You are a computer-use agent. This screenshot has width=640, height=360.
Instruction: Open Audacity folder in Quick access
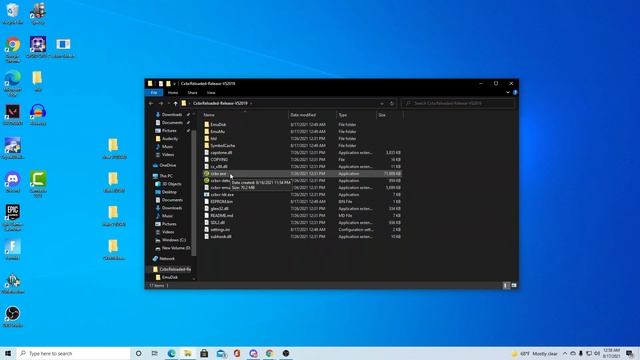[x=167, y=139]
